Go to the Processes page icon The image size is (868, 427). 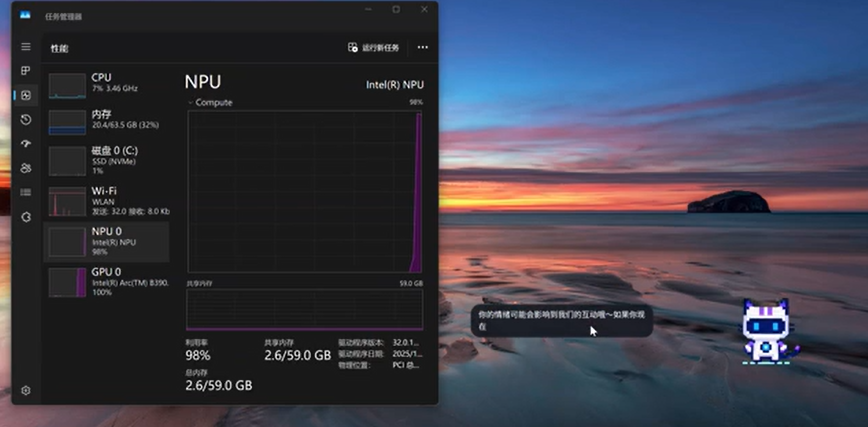point(26,71)
